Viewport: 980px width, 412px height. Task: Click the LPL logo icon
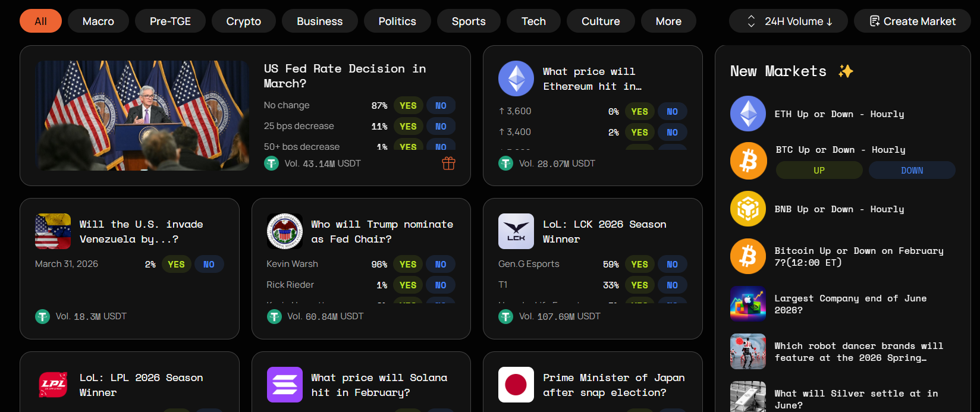click(53, 385)
